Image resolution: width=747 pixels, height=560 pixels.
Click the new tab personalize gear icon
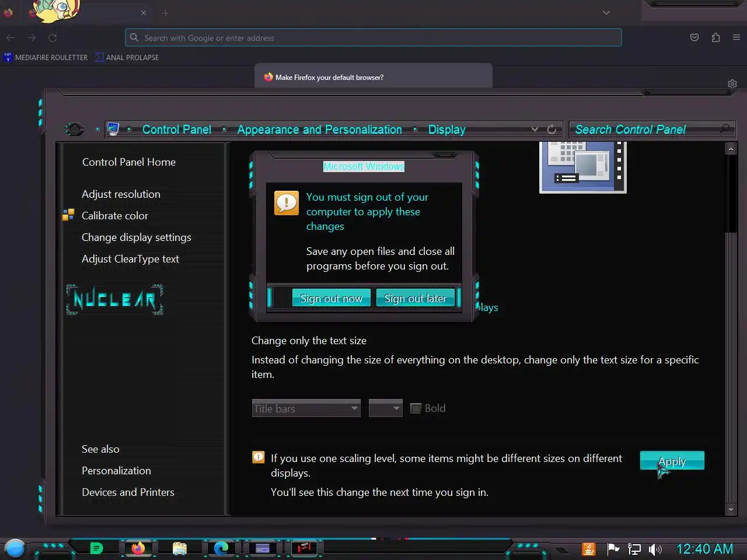732,84
